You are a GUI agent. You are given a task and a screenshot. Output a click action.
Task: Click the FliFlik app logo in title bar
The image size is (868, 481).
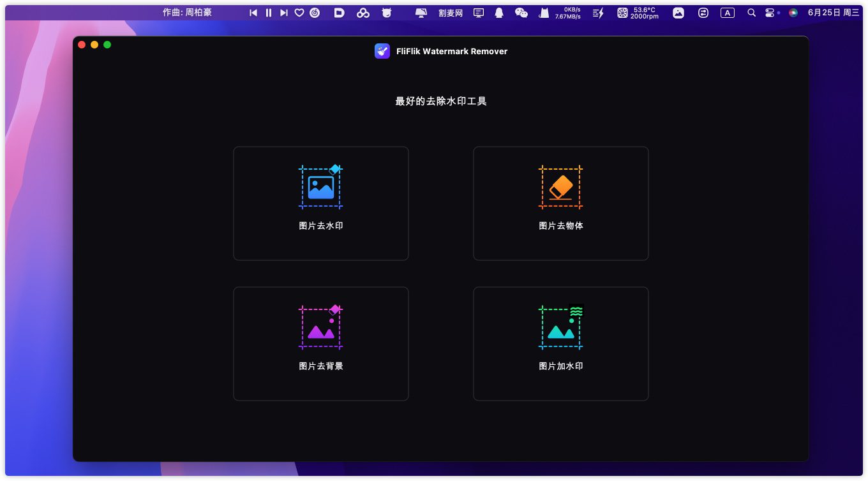382,51
